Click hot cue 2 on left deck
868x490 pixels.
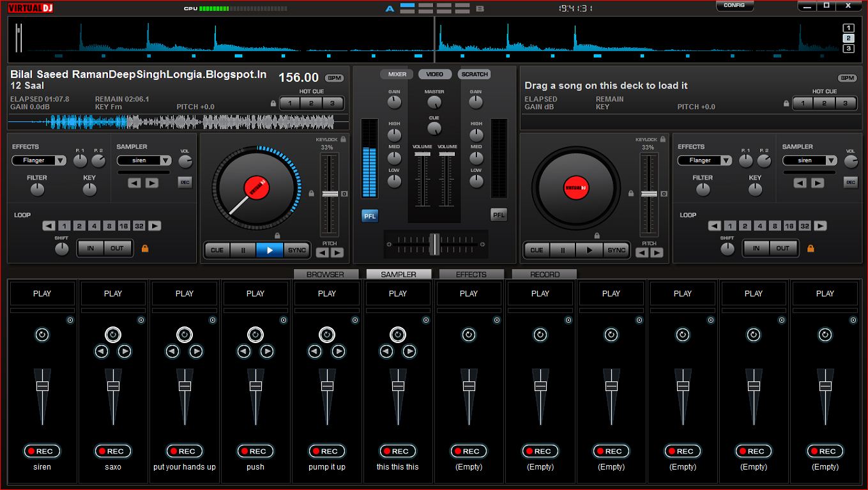coord(311,103)
